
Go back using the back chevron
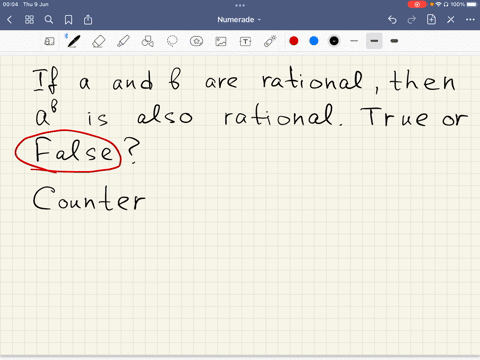pos(9,20)
